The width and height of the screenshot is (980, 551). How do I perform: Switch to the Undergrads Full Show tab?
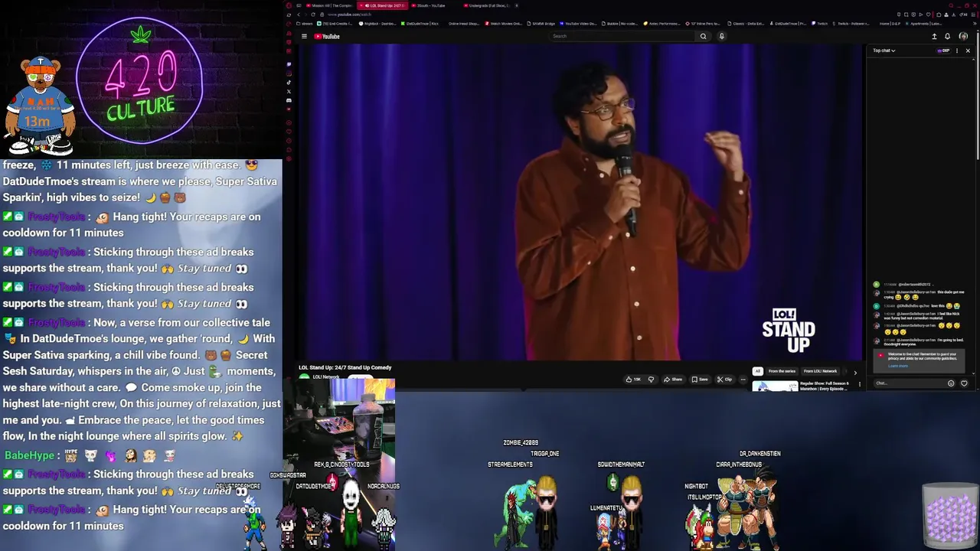point(487,5)
